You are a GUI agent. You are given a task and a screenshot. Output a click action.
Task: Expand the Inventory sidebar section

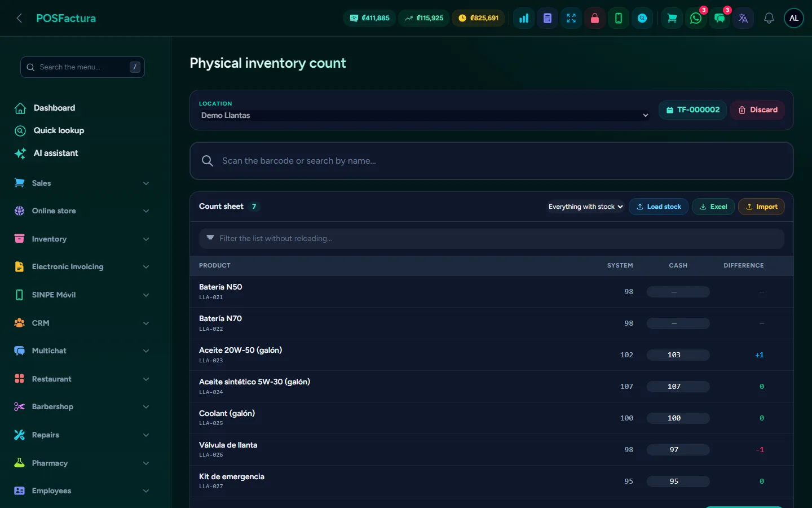coord(82,239)
